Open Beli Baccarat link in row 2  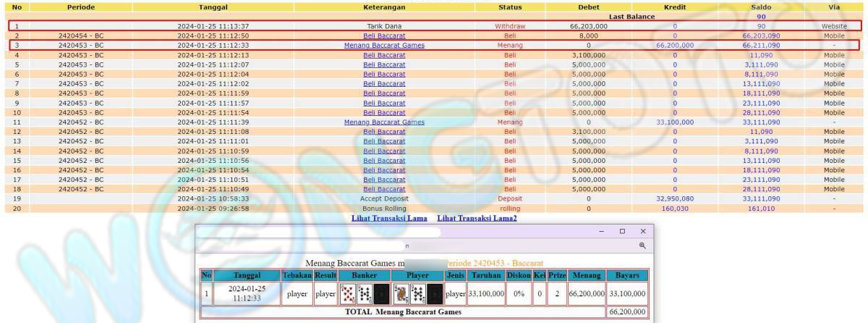pos(384,35)
